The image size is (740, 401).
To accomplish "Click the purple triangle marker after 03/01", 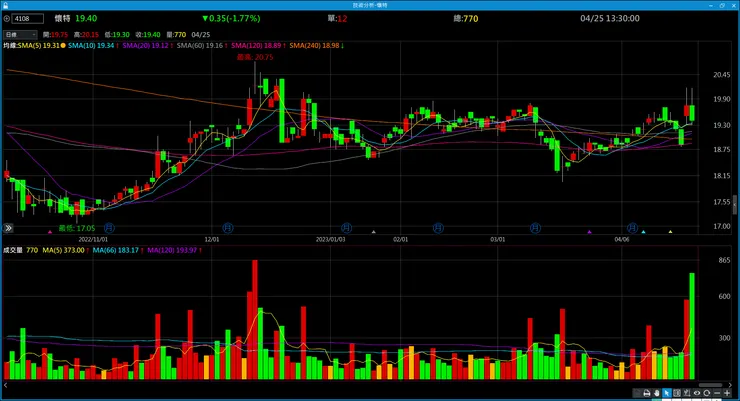I will pyautogui.click(x=589, y=232).
